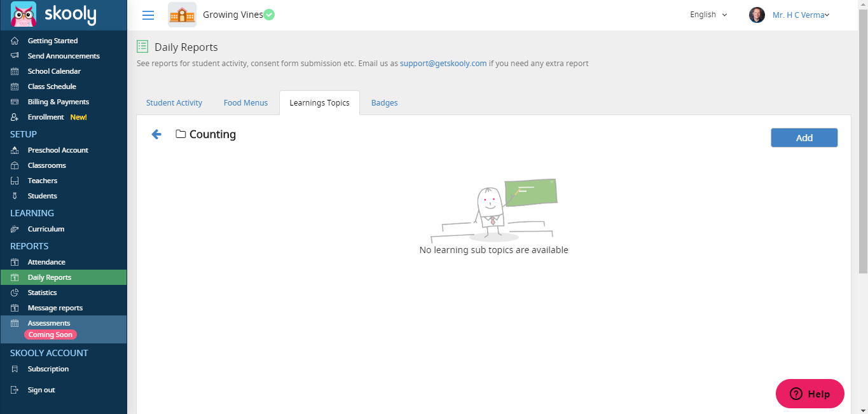
Task: Click the Growing Vines school building icon
Action: pyautogui.click(x=182, y=15)
